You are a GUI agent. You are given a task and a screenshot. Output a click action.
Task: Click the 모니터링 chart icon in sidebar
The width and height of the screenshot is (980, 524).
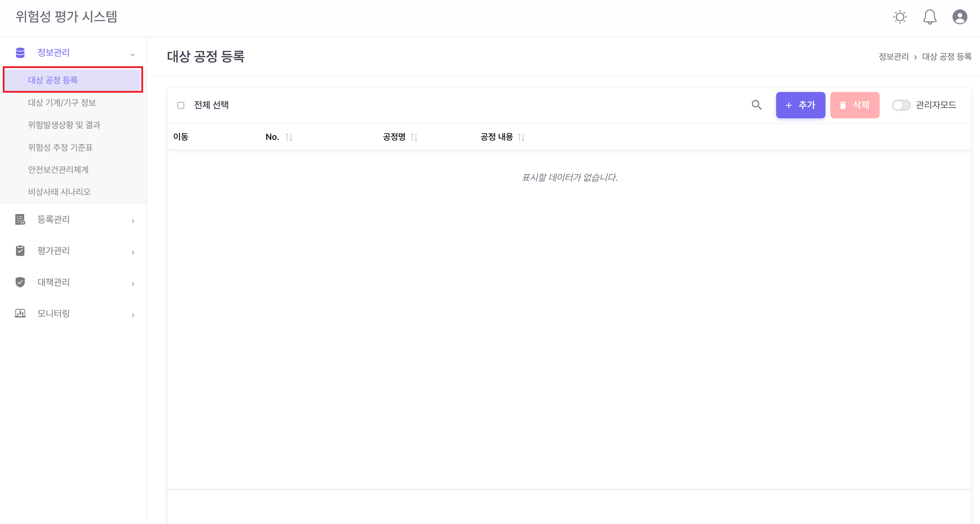pos(20,313)
